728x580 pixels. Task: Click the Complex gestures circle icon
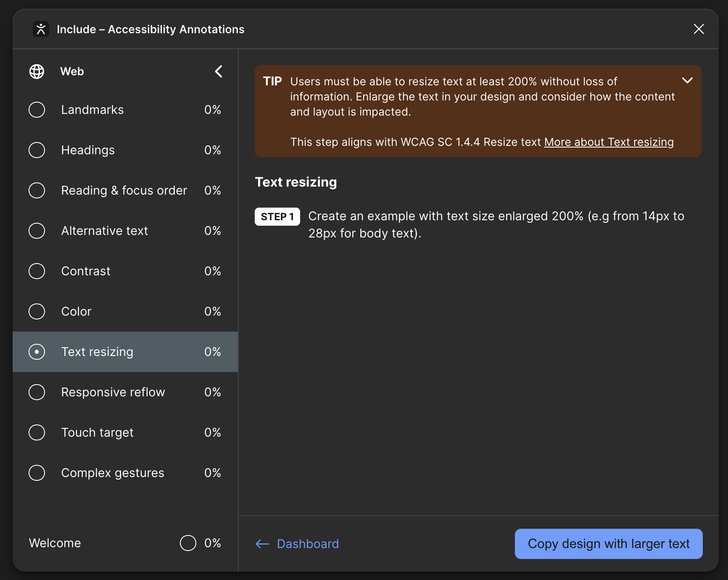[x=37, y=473]
